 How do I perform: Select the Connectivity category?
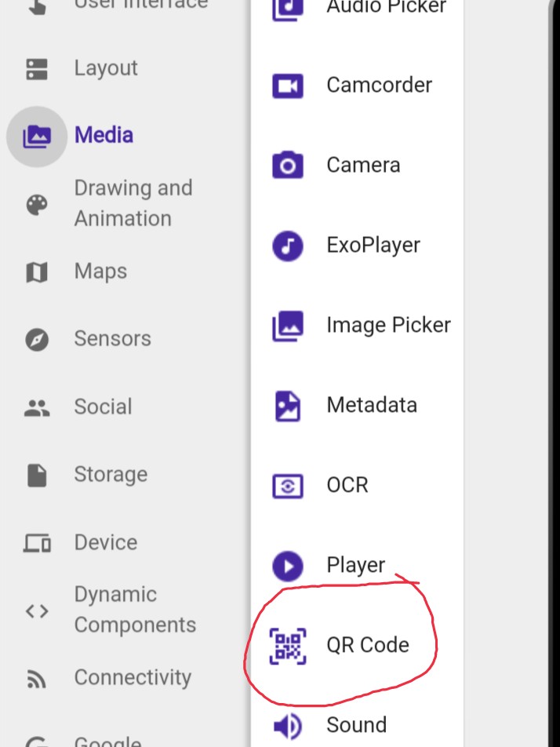(x=133, y=677)
